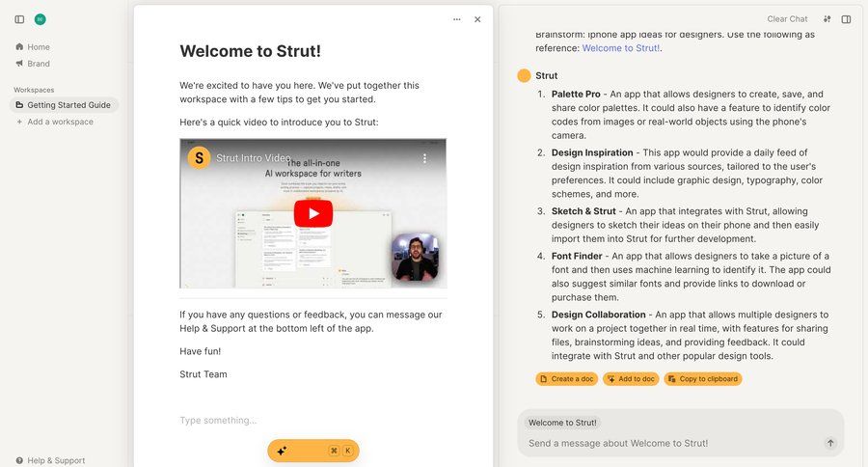Open the green user avatar menu

40,19
